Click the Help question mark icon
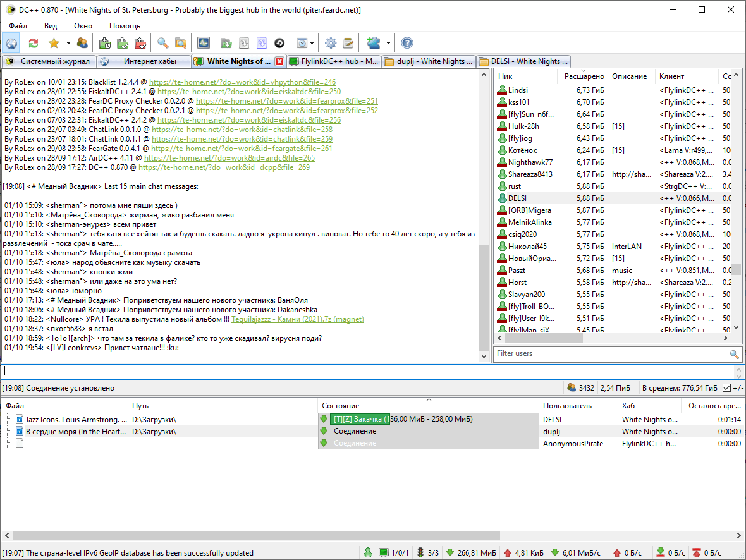The width and height of the screenshot is (746, 560). (x=407, y=43)
